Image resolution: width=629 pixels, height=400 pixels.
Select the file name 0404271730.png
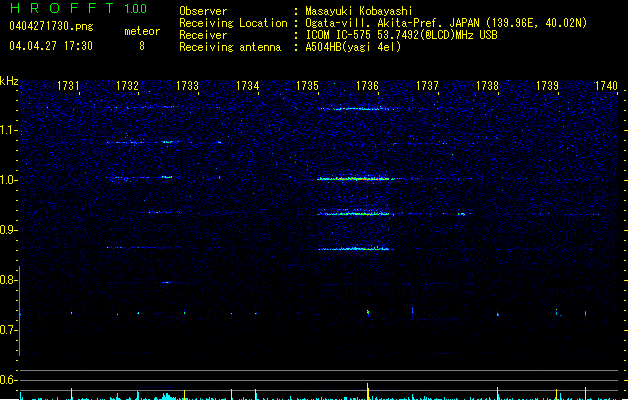[51, 26]
